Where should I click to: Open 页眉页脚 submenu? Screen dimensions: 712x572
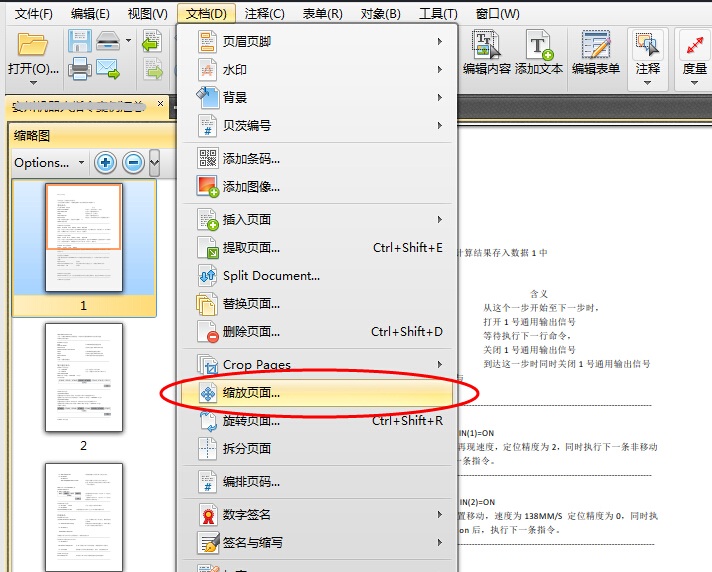coord(317,42)
